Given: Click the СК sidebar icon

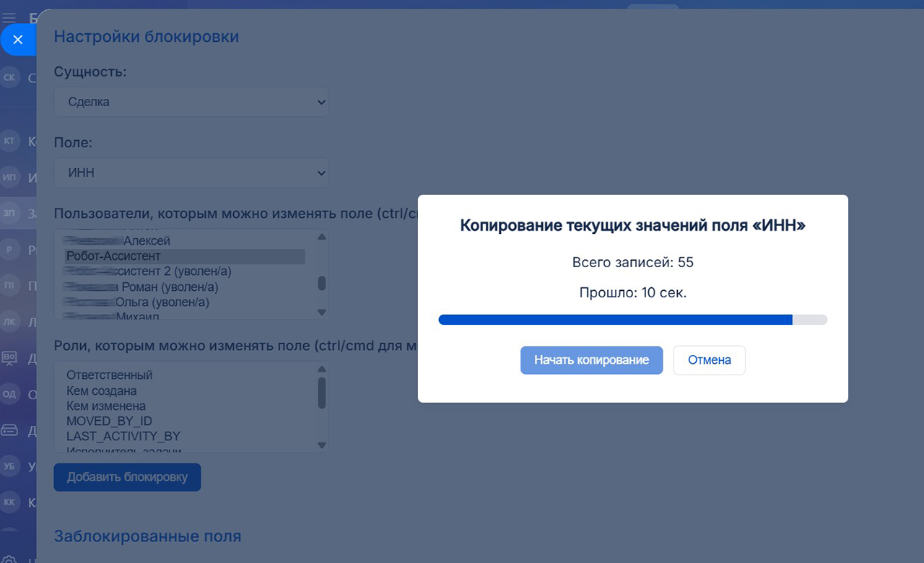Looking at the screenshot, I should click(x=9, y=77).
